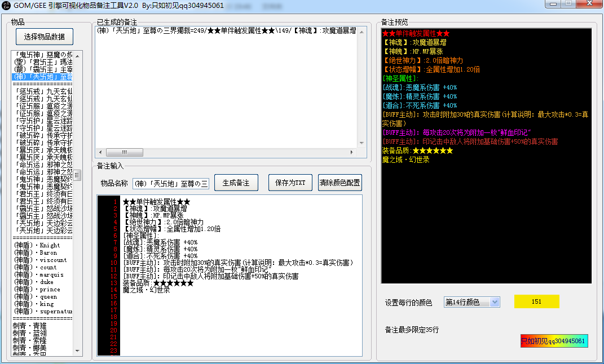Select (神盾)·duke in item list
The image size is (604, 364).
coord(34,282)
